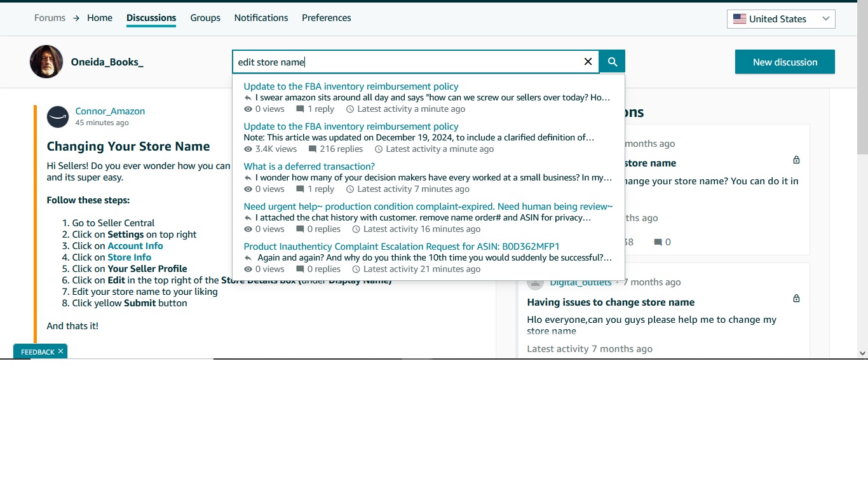This screenshot has height=488, width=868.
Task: Click the '3.4K views' text in suggestions
Action: tap(276, 149)
